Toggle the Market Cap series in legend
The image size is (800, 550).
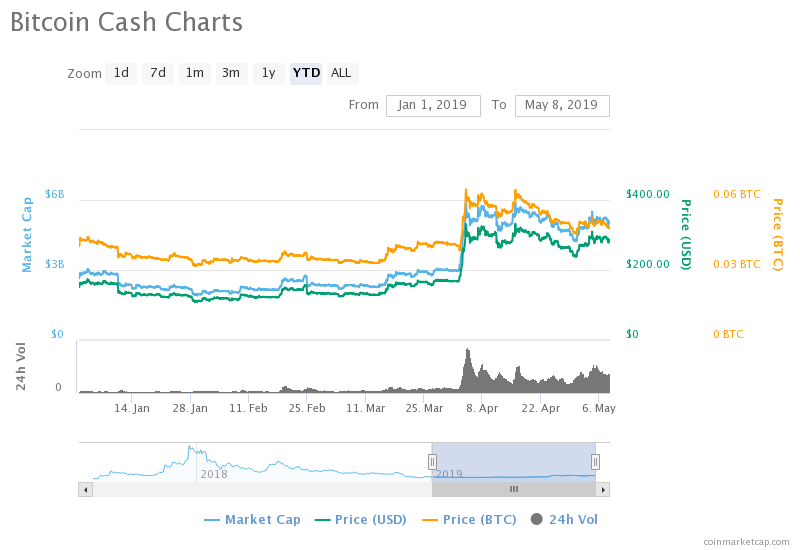click(x=252, y=520)
